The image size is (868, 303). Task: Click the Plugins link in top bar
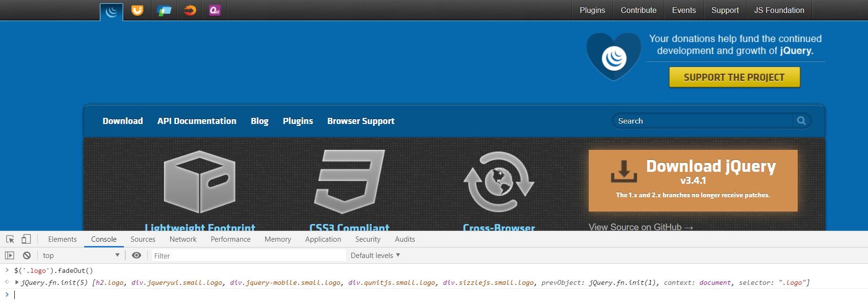592,10
